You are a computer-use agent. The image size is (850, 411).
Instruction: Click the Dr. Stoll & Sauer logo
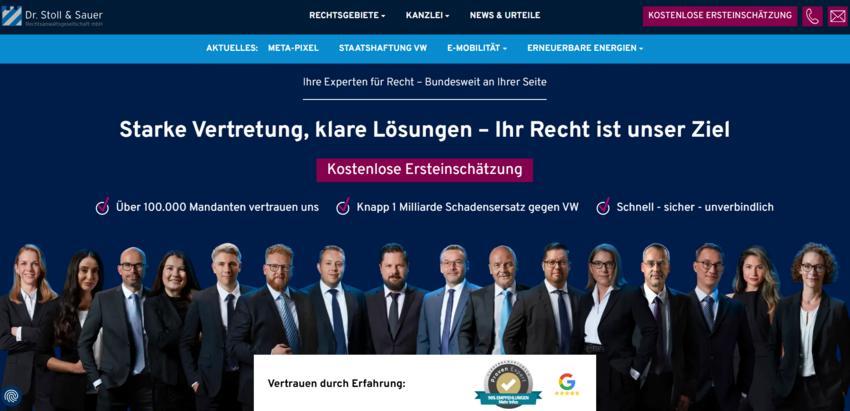[x=52, y=17]
